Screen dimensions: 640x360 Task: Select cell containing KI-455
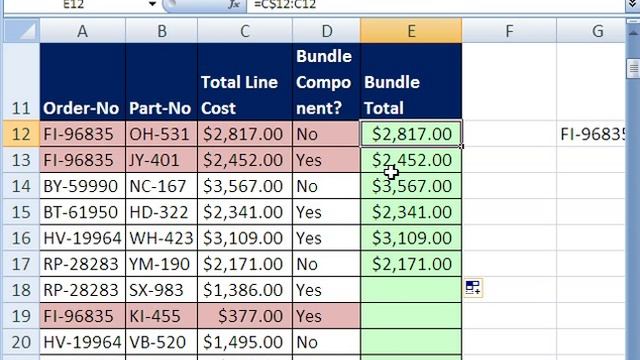(x=162, y=316)
